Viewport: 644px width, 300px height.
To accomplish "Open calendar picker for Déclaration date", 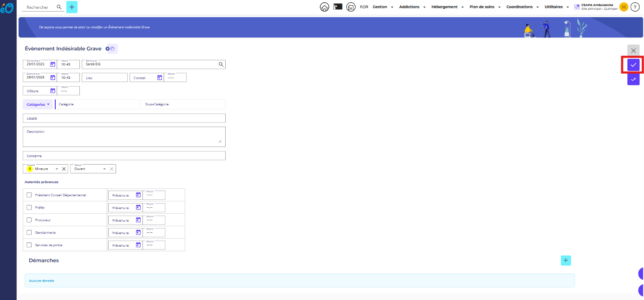I will [52, 64].
